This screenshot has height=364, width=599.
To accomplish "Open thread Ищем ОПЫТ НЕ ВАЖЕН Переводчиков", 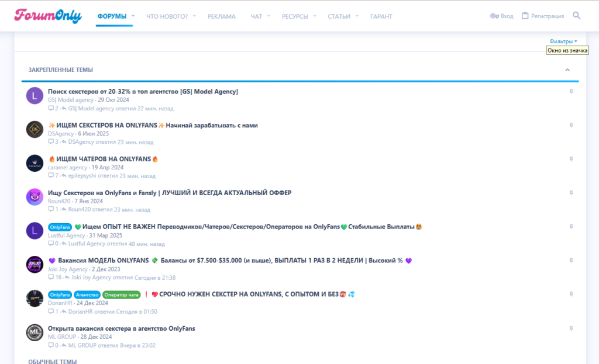I will pos(248,227).
